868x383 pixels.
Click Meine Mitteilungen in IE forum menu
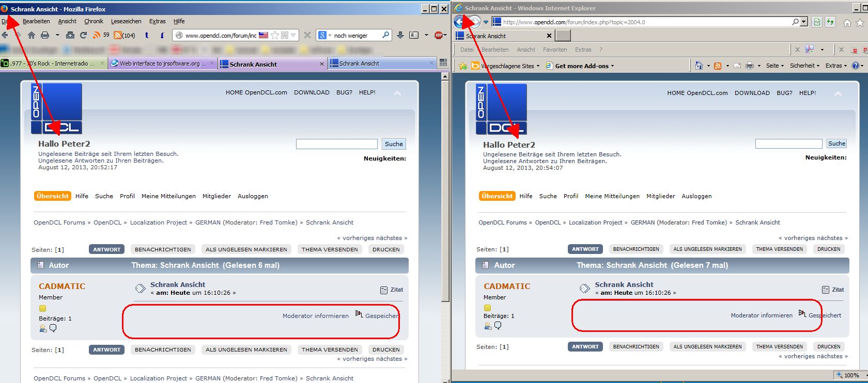[612, 196]
